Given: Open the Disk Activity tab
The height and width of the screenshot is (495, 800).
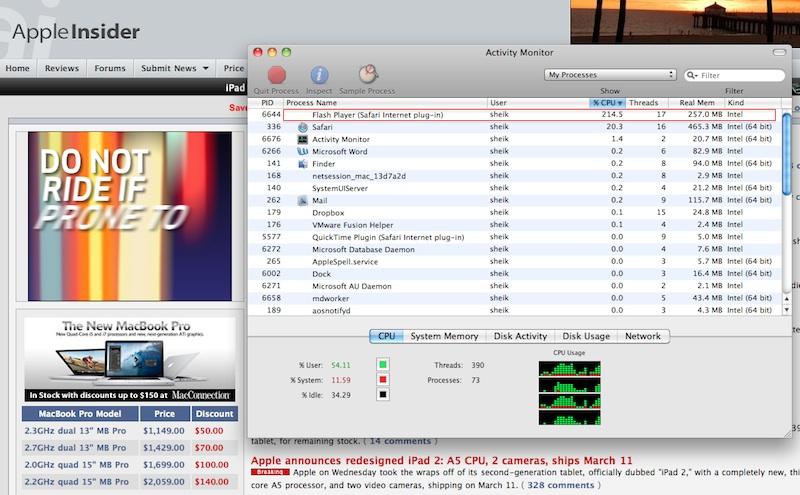Looking at the screenshot, I should (520, 336).
